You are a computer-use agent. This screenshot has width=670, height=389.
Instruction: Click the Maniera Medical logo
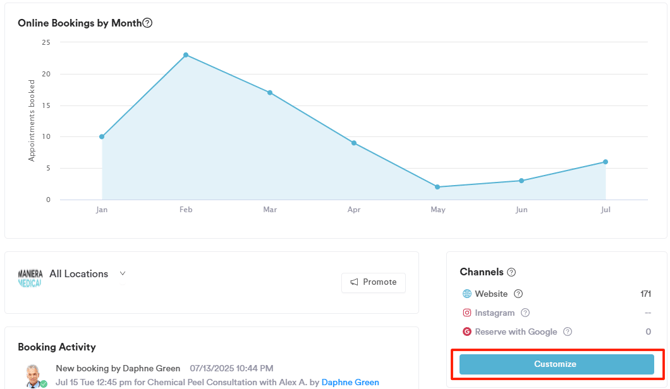click(30, 278)
